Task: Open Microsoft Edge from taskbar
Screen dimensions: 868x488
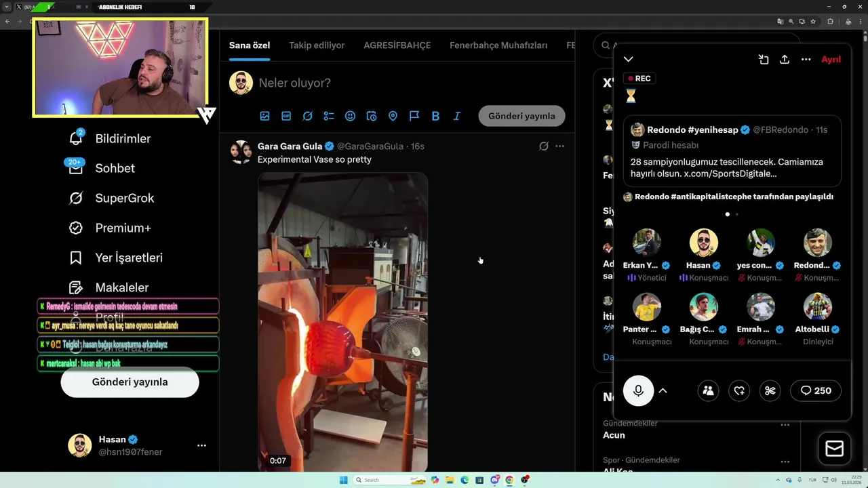Action: coord(465,480)
